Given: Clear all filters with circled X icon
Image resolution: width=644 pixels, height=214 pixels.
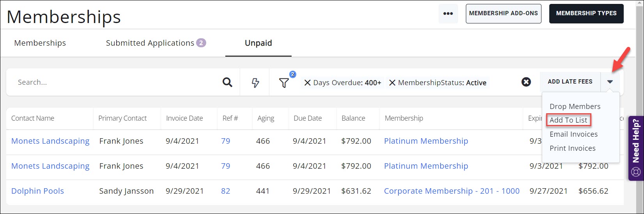Looking at the screenshot, I should pos(526,82).
